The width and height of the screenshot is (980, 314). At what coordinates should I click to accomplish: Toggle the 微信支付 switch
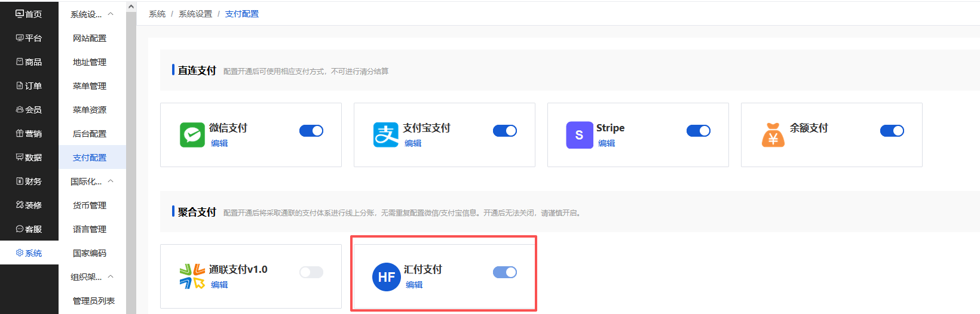pos(311,131)
